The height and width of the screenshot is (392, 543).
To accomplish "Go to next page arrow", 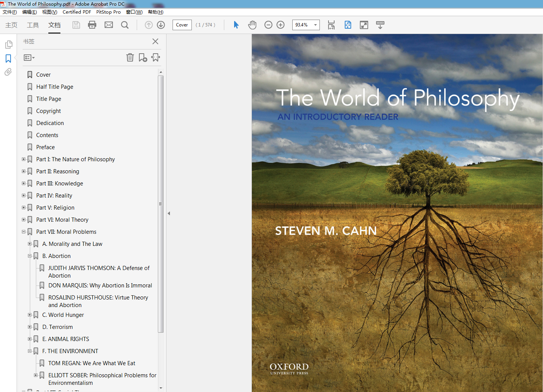I will 161,25.
